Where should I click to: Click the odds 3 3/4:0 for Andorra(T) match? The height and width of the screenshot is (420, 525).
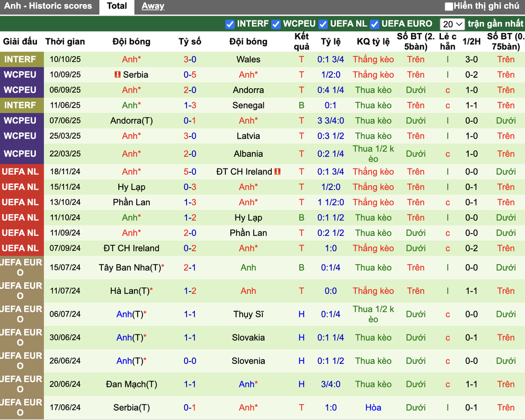(x=331, y=121)
